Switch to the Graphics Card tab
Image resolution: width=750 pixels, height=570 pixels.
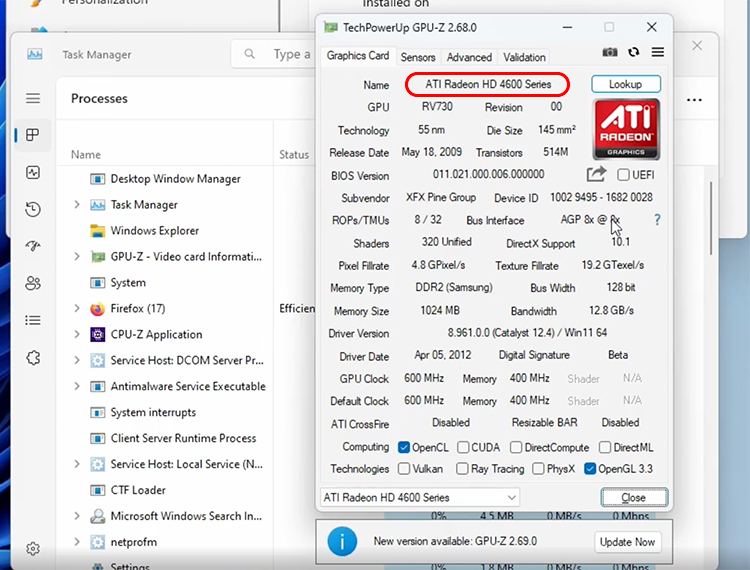click(x=358, y=56)
